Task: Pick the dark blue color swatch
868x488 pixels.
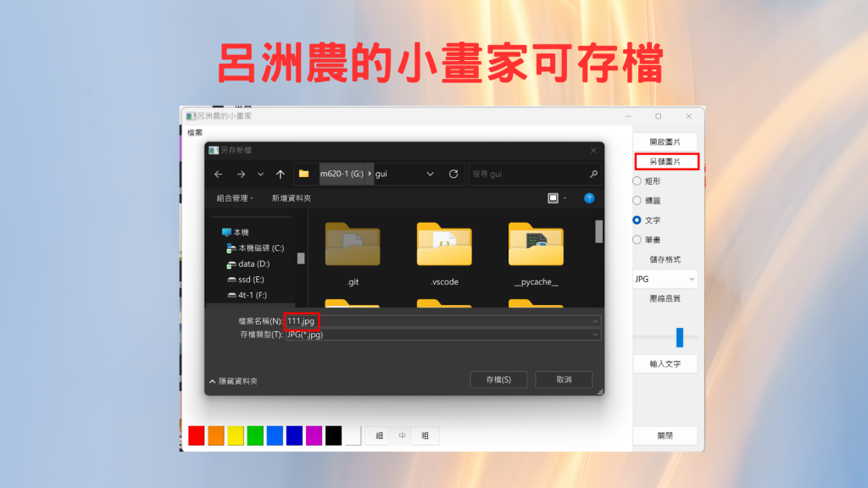Action: tap(294, 435)
